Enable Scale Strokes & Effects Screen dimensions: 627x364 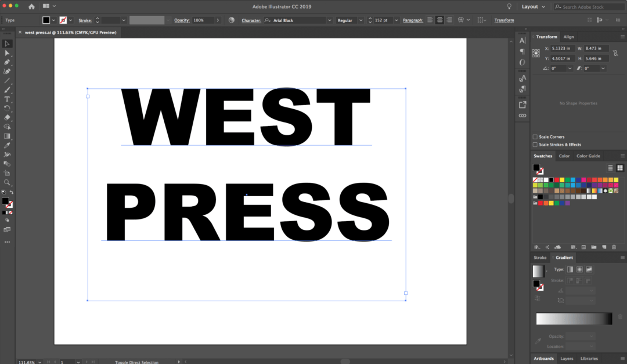click(x=535, y=144)
